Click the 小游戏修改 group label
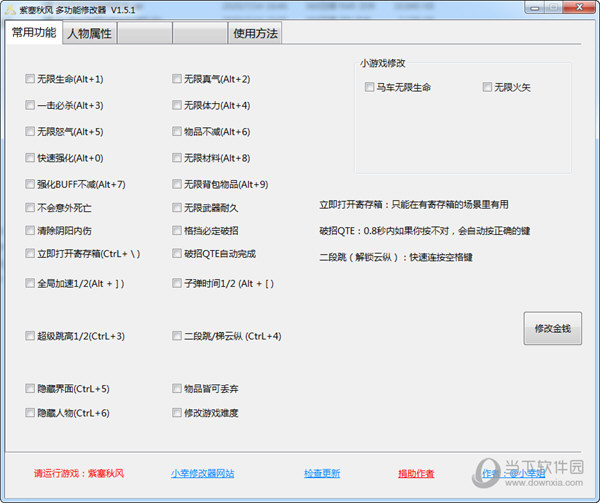The width and height of the screenshot is (600, 503). point(382,63)
